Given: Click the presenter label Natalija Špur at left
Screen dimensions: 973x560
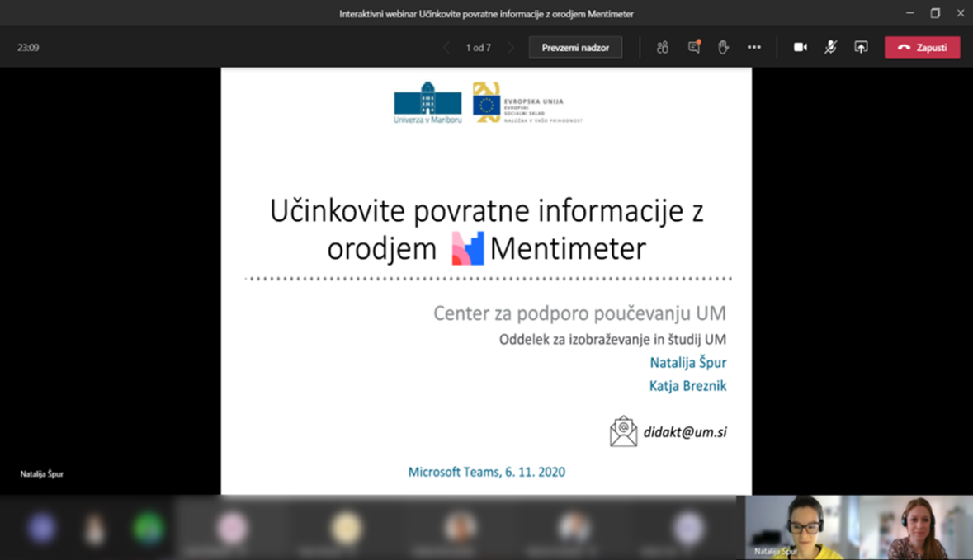Looking at the screenshot, I should point(41,473).
